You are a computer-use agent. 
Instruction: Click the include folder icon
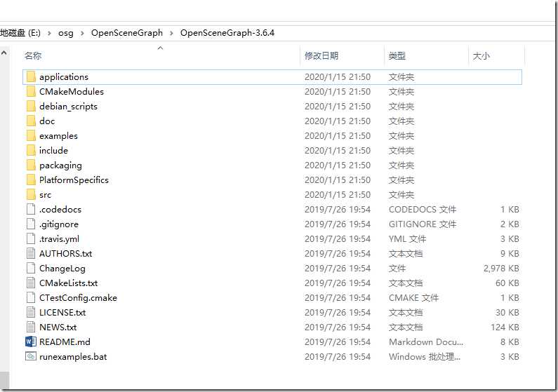click(31, 150)
